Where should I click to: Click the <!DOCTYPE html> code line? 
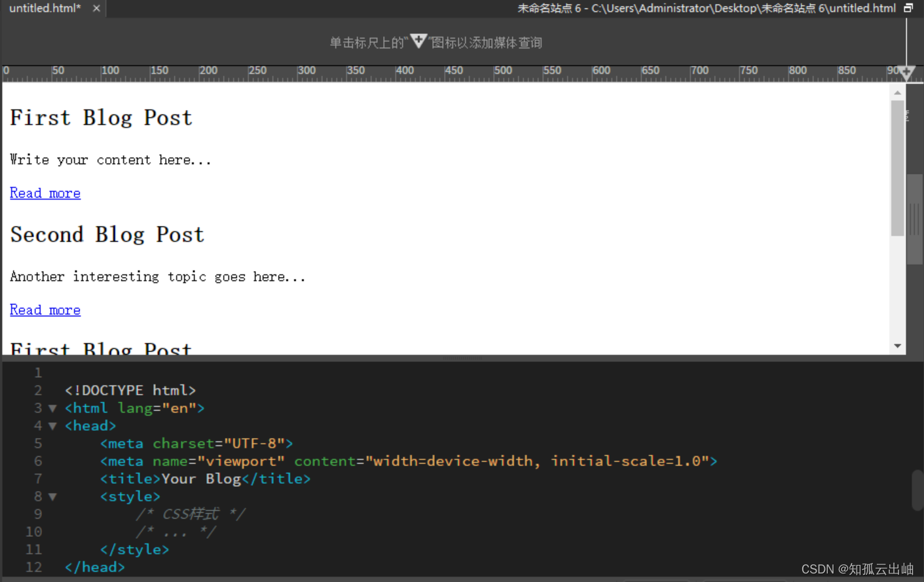pyautogui.click(x=130, y=390)
